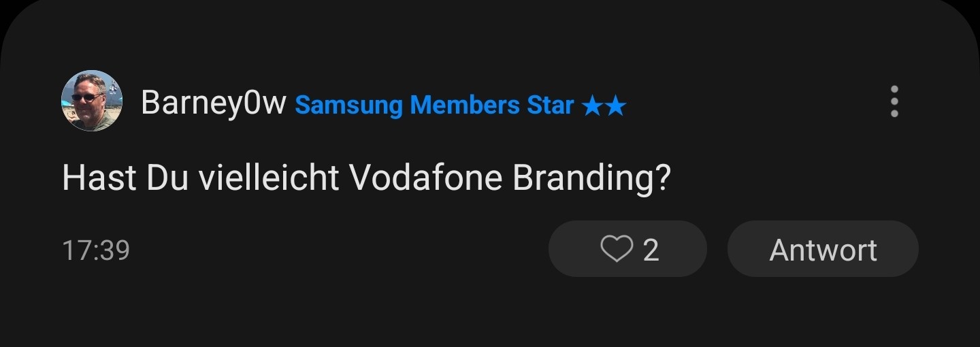Click the Samsung Members Star label
The height and width of the screenshot is (347, 980).
(x=434, y=105)
